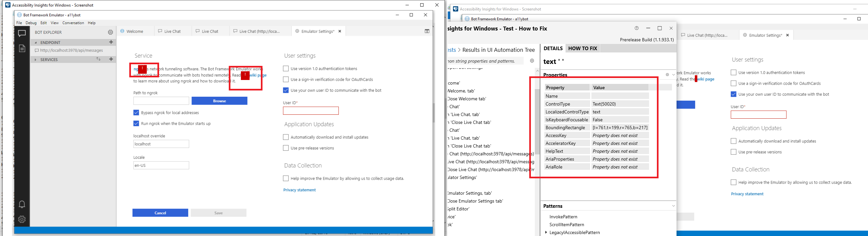868x236 pixels.
Task: Maximize the How to Fix window
Action: (660, 29)
